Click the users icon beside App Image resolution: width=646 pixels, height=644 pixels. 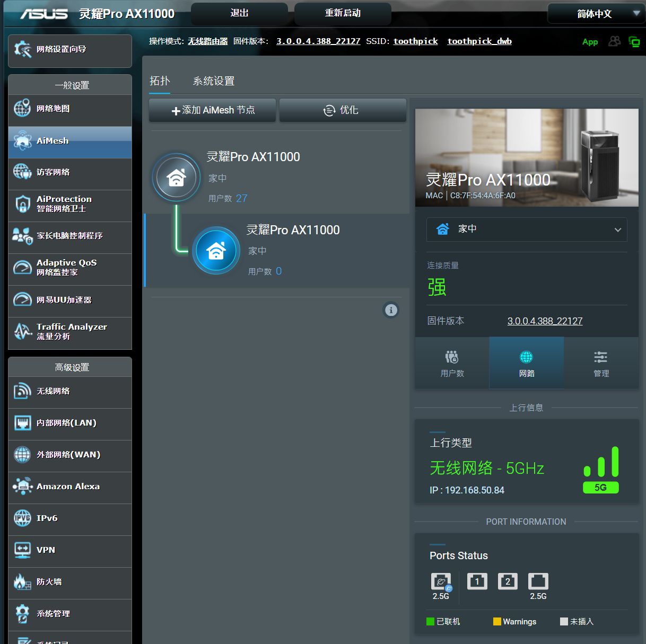[x=614, y=41]
